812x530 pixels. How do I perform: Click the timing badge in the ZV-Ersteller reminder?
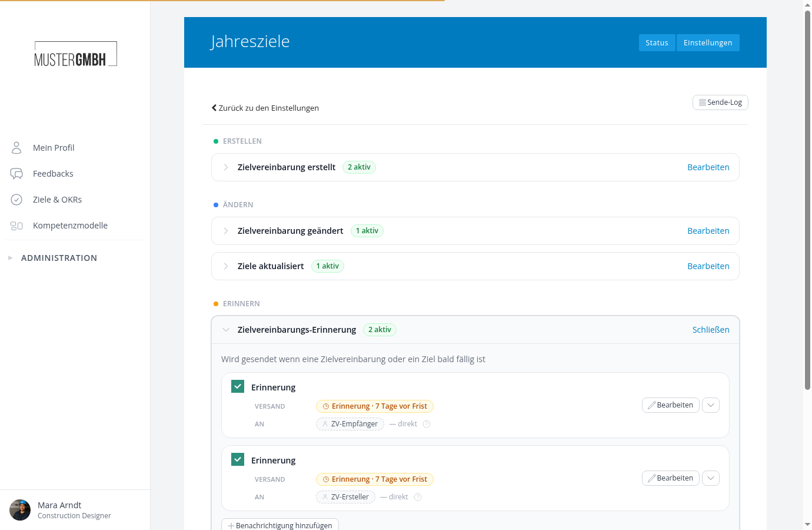pyautogui.click(x=375, y=479)
